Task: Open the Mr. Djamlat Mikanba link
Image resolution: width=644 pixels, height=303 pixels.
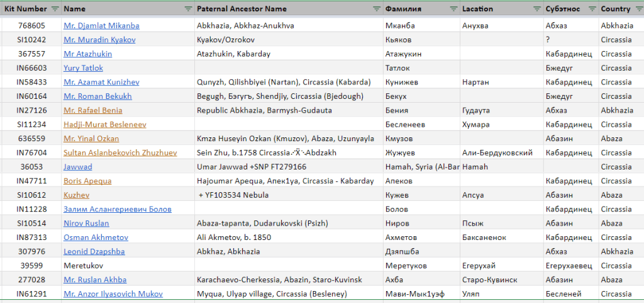Action: click(101, 26)
